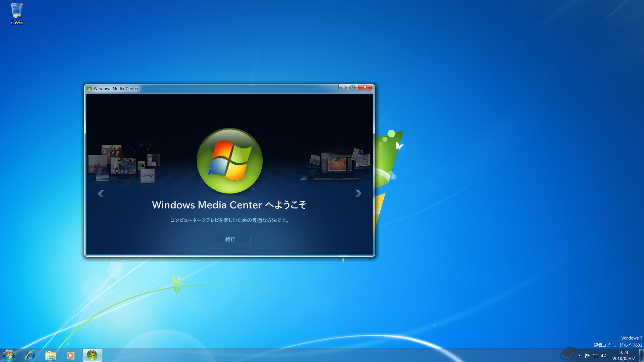The height and width of the screenshot is (362, 644).
Task: Click the Media Center title bar icon
Action: coord(89,89)
